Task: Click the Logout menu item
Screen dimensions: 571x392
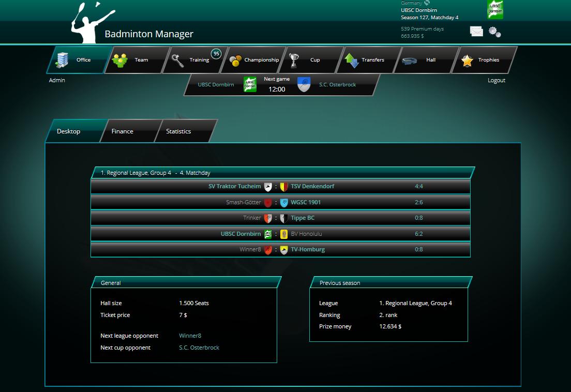Action: [497, 80]
